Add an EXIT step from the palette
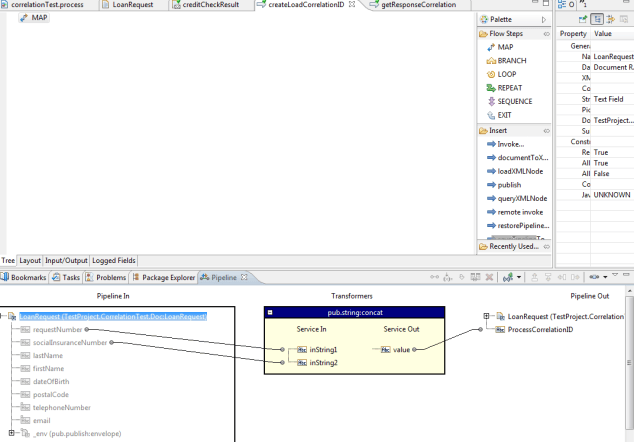Screen dimensions: 634x442 point(499,115)
